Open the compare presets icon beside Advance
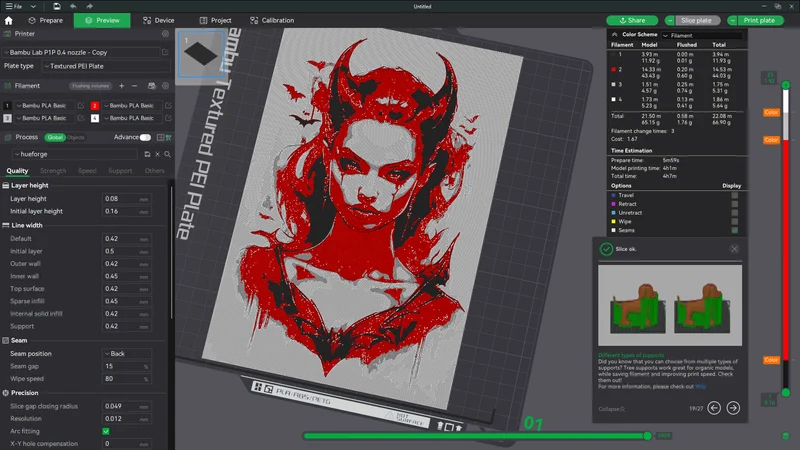The image size is (800, 450). tap(168, 137)
